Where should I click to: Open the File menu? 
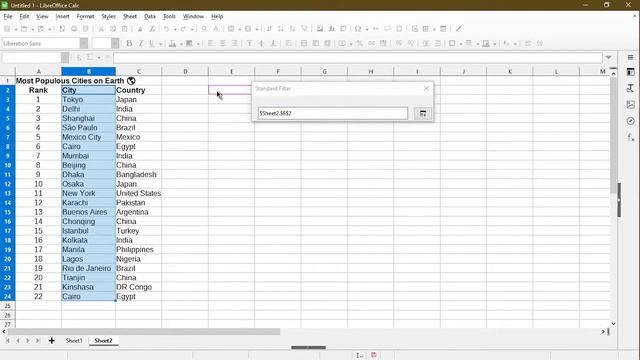8,16
